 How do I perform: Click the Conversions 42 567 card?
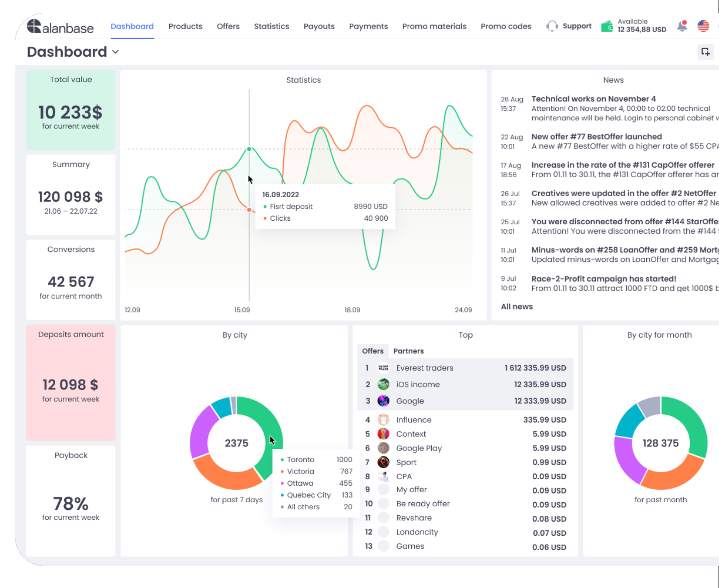71,279
